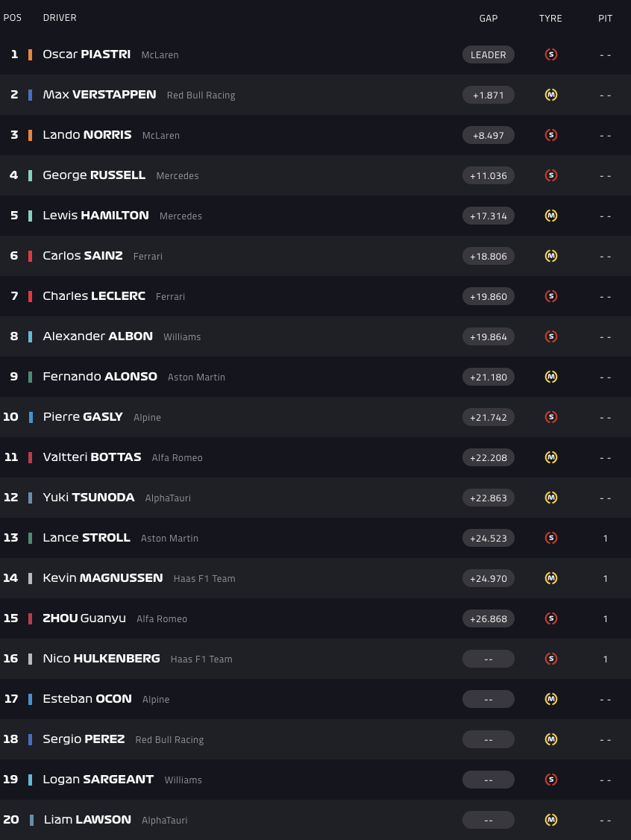This screenshot has height=840, width=631.
Task: Select the GAP column header
Action: (489, 19)
